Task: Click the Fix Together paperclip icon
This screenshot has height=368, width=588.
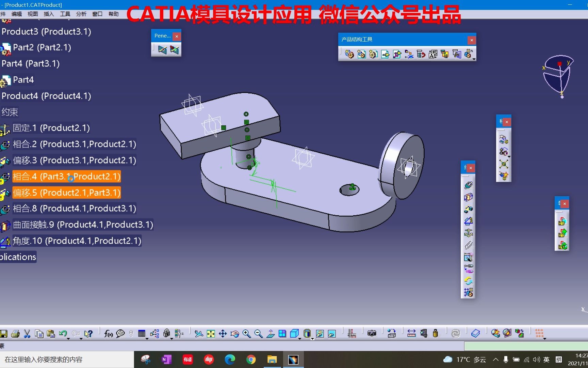Action: (468, 245)
